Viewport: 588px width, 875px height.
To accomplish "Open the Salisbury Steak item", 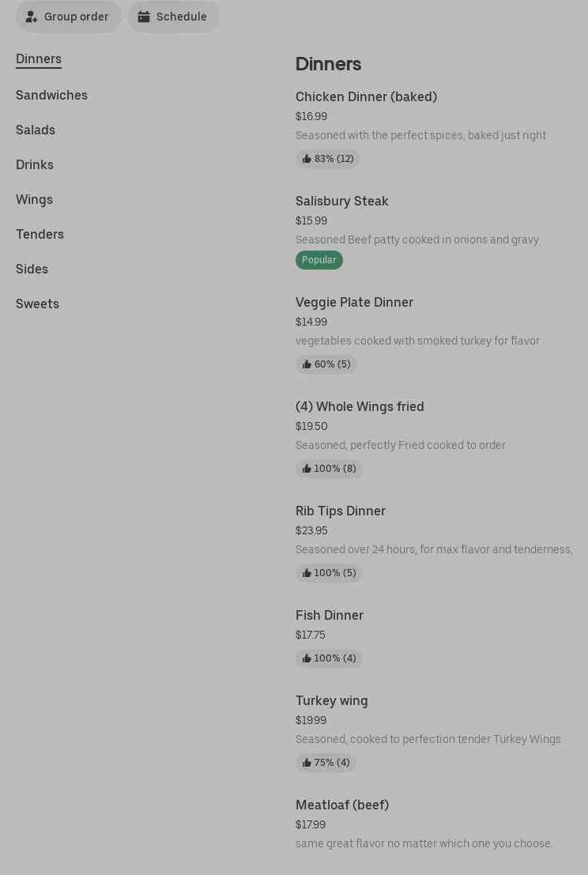I will click(x=342, y=202).
